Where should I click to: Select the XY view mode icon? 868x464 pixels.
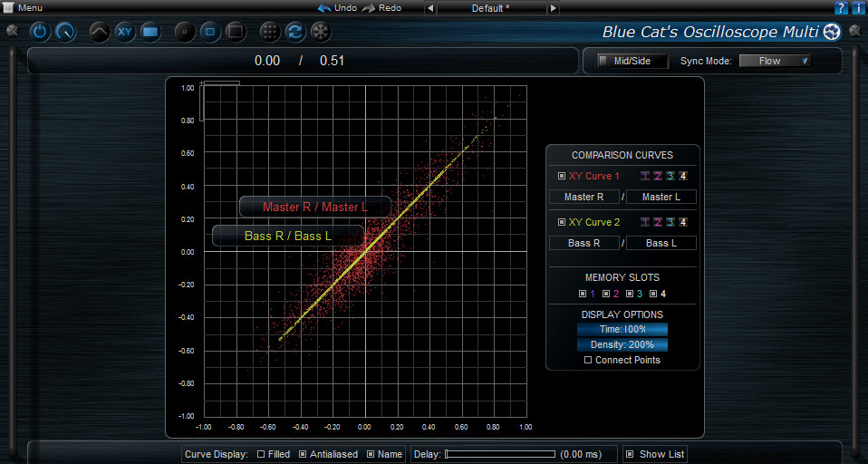coord(125,32)
